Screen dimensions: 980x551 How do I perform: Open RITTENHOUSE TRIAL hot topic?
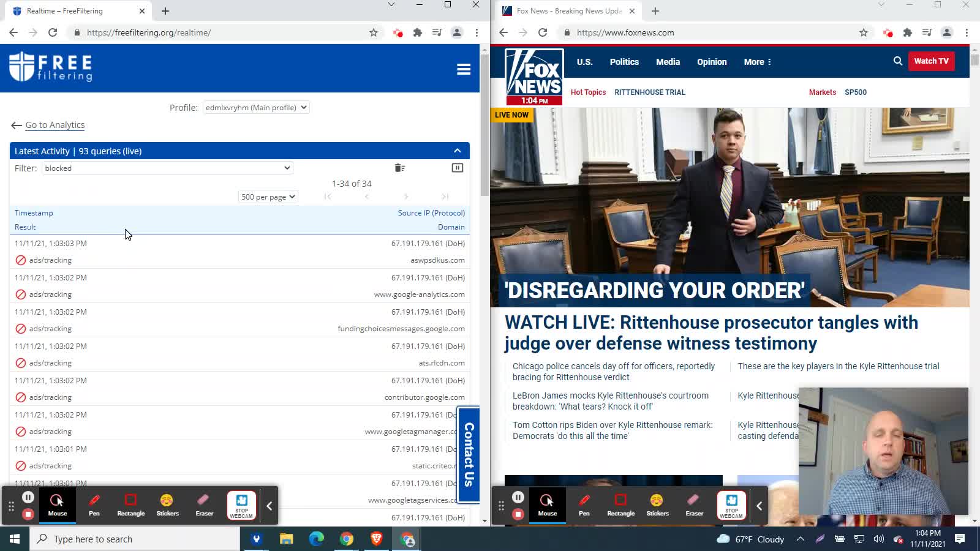(650, 92)
